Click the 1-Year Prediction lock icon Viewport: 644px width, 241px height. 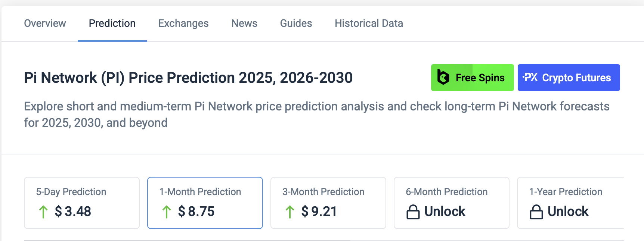click(x=536, y=212)
